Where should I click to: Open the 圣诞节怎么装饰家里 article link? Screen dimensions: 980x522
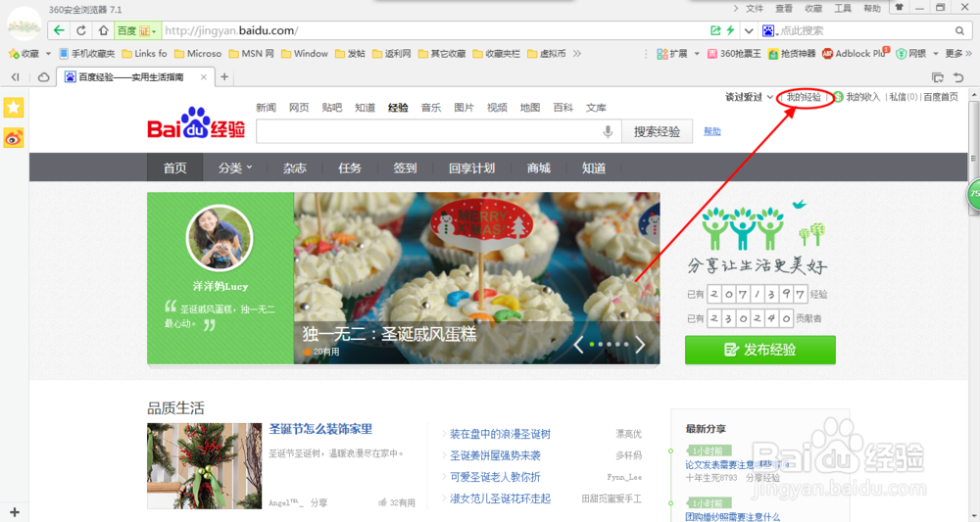(x=320, y=429)
